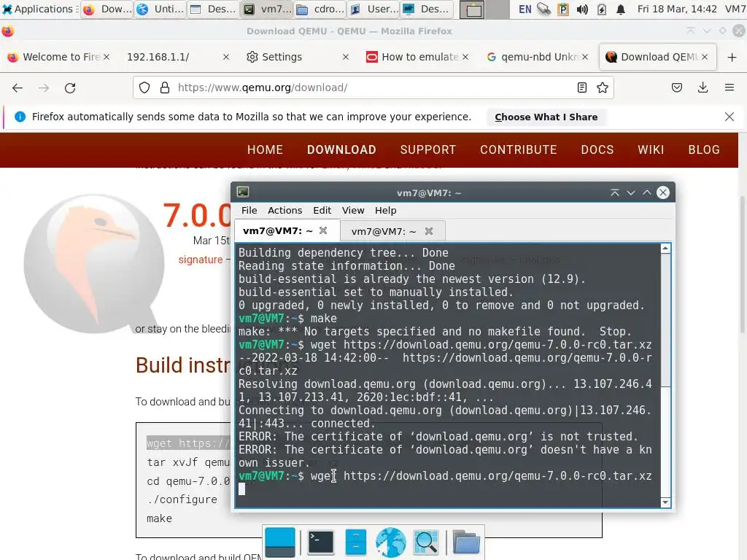Switch to the qemu-nbd Google search tab
The width and height of the screenshot is (747, 560).
pos(541,57)
